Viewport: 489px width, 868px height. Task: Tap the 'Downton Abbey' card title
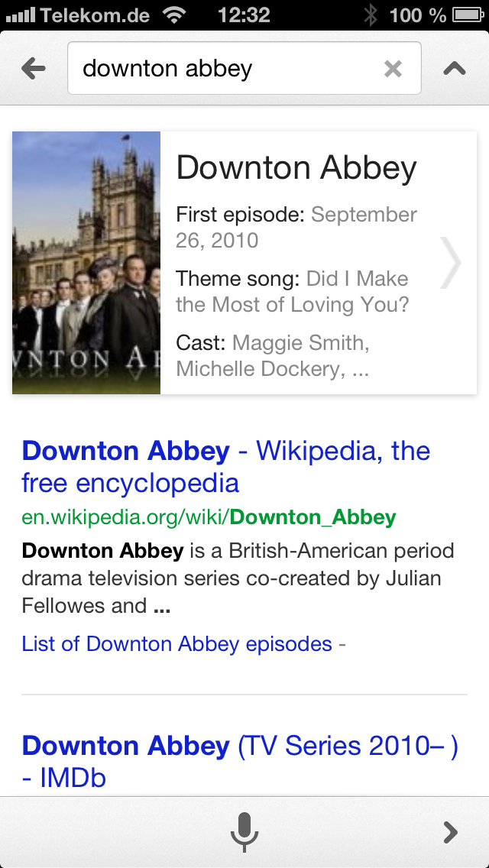coord(296,168)
